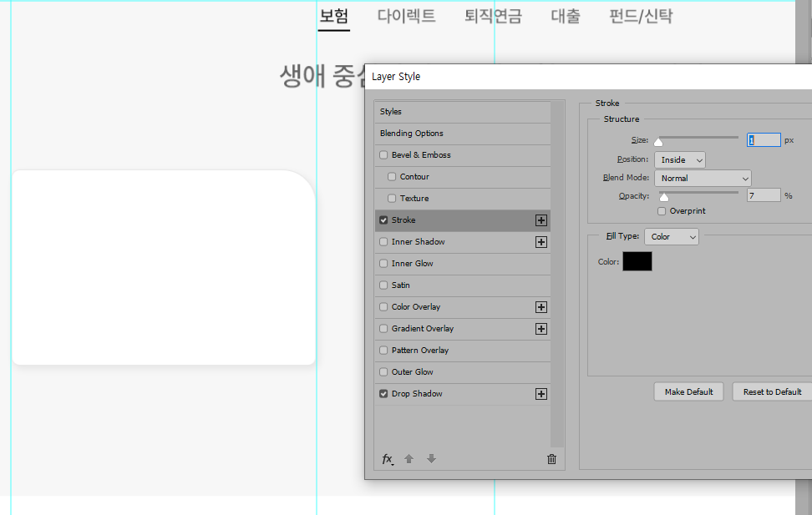Tick the Pattern Overlay checkbox

(383, 351)
